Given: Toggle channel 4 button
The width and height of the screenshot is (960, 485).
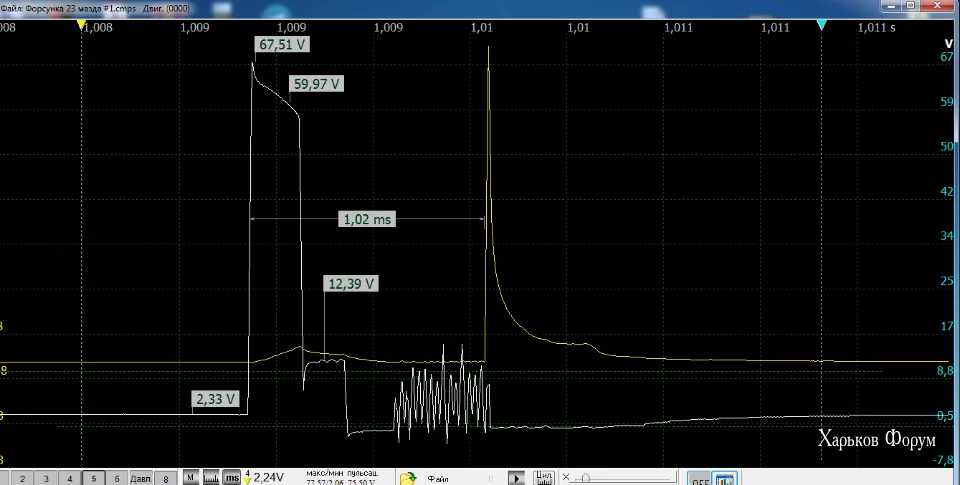Looking at the screenshot, I should (70, 478).
